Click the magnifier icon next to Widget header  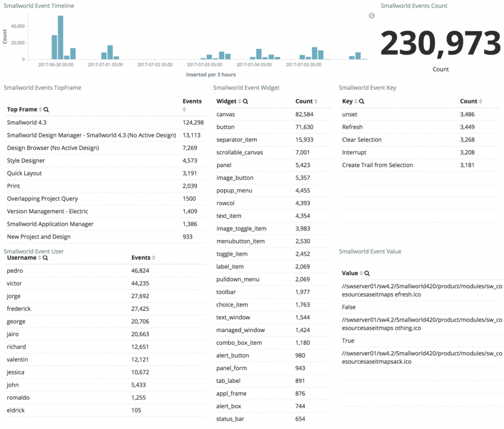click(x=246, y=101)
